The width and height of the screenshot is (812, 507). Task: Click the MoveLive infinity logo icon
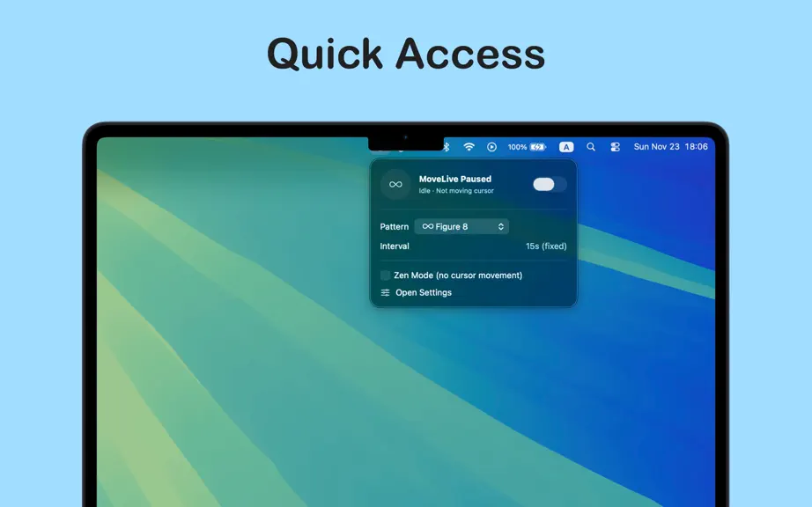click(x=395, y=184)
